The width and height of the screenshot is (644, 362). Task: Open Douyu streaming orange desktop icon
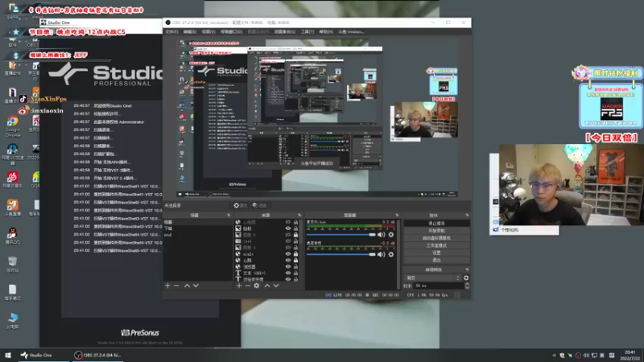(x=12, y=208)
